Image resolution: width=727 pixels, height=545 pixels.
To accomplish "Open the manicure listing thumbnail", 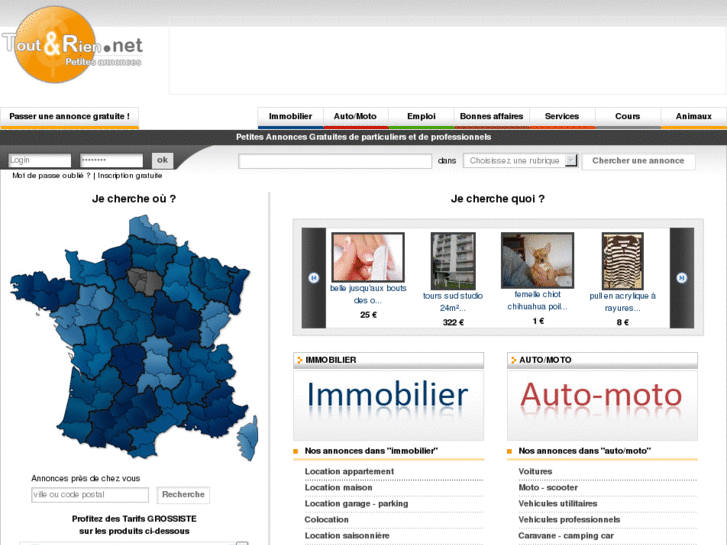I will click(368, 257).
